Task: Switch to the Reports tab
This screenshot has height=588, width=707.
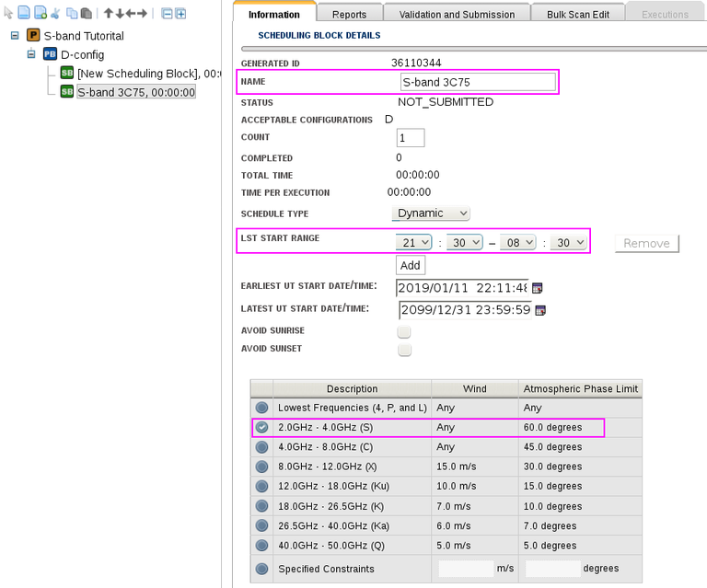Action: [x=349, y=15]
